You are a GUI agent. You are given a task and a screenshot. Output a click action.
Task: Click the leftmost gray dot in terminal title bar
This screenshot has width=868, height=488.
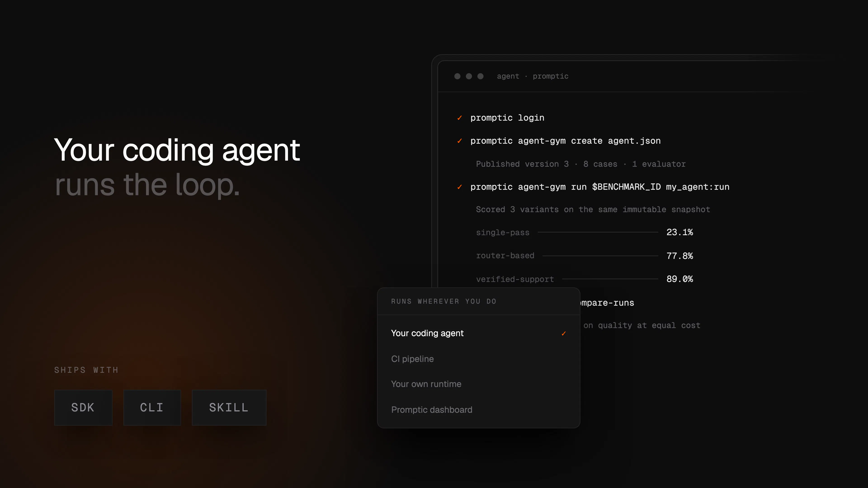coord(457,76)
